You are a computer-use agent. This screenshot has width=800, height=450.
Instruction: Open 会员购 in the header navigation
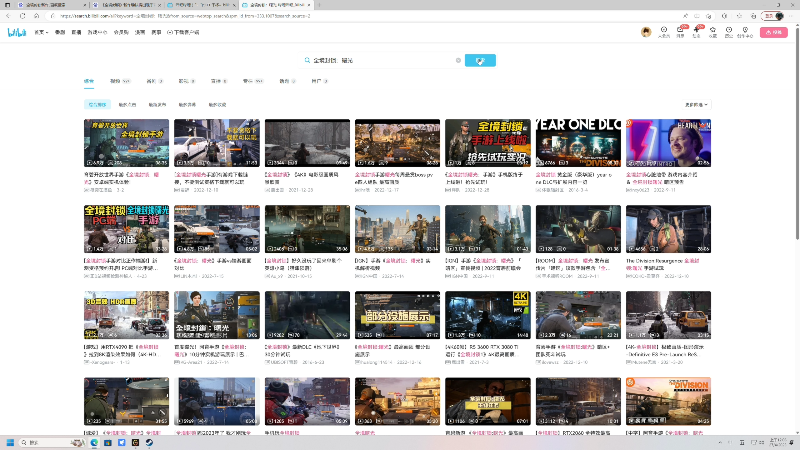click(x=121, y=32)
